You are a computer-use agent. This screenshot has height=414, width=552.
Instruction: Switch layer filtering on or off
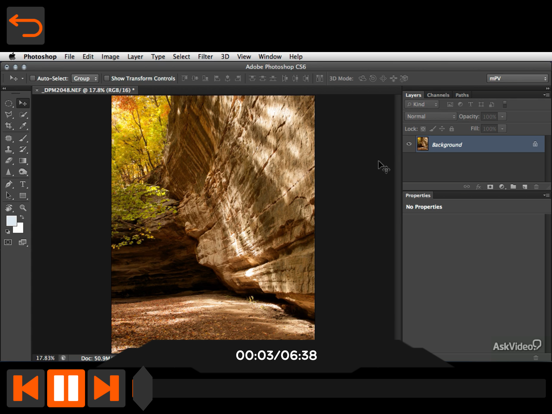pyautogui.click(x=504, y=104)
